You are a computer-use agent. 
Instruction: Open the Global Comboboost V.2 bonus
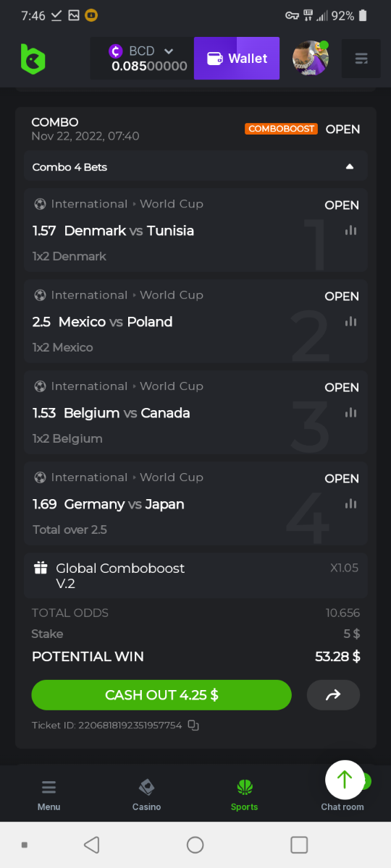(195, 576)
